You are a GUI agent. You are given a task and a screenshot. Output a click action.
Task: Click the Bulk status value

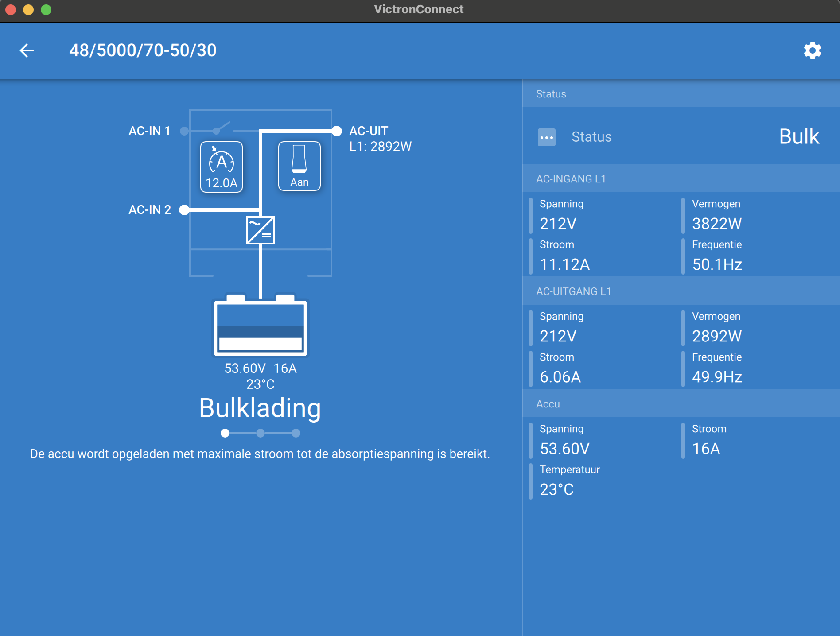pos(799,137)
